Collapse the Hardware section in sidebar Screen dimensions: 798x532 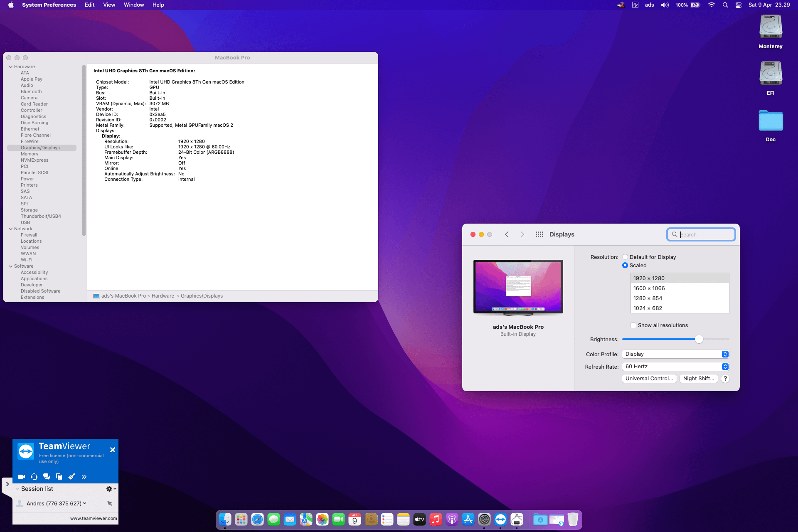click(11, 67)
